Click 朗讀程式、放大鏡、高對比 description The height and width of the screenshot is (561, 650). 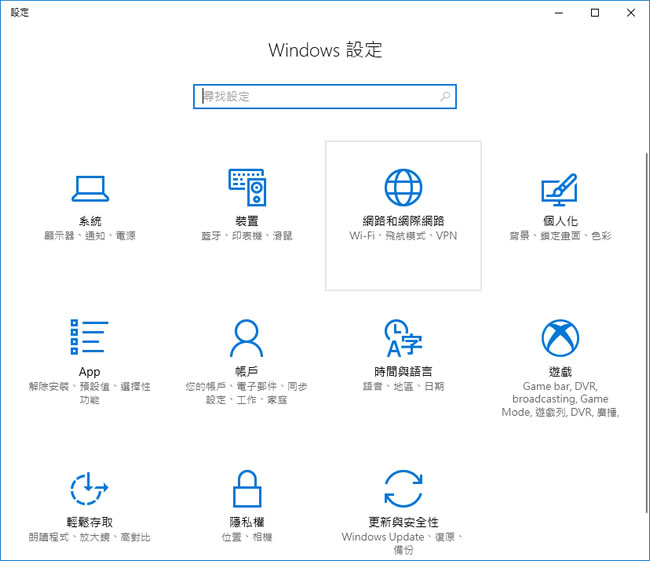pos(90,537)
